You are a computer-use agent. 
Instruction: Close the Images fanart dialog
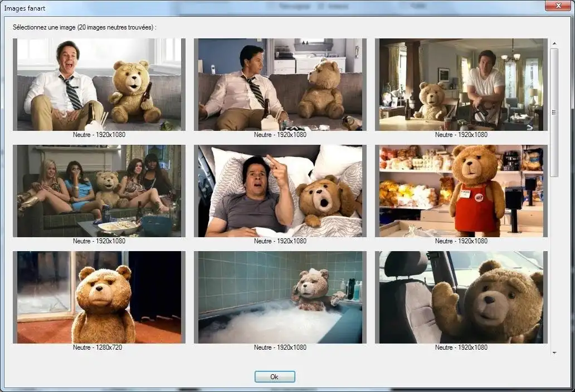click(x=558, y=6)
